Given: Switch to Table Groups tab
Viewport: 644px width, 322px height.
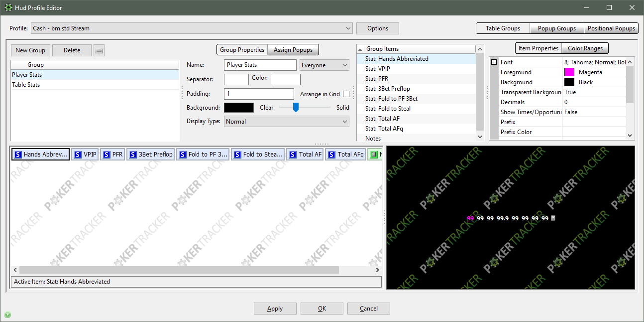Looking at the screenshot, I should tap(503, 28).
